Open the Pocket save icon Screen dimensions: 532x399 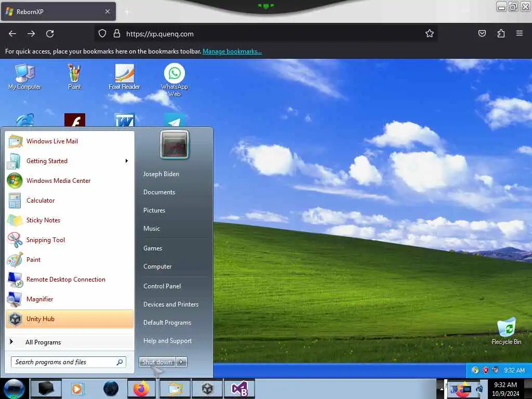point(482,34)
